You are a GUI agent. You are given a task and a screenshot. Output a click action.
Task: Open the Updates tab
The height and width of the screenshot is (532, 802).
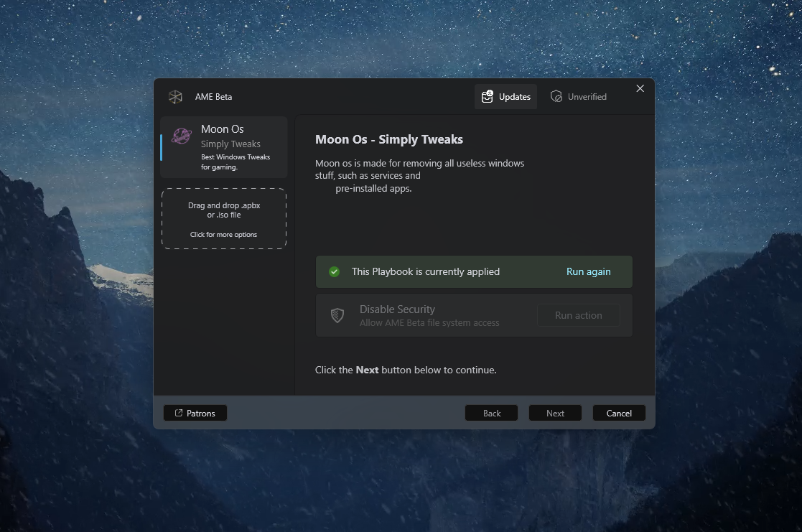tap(506, 97)
